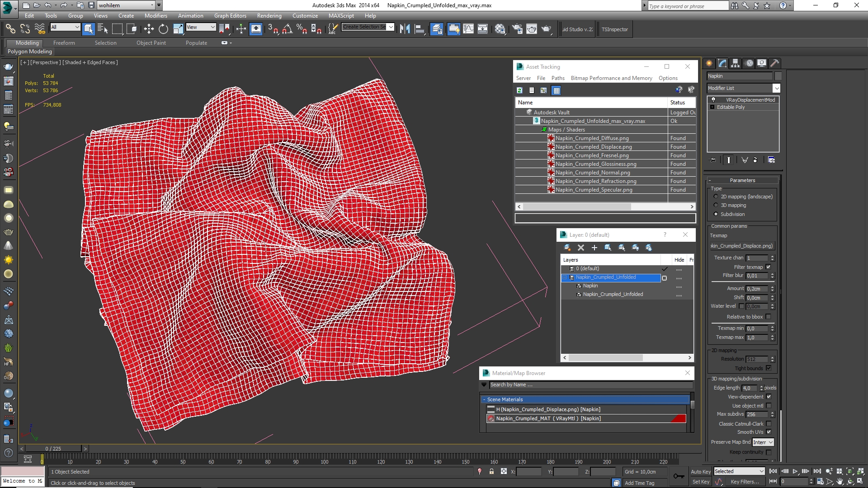Image resolution: width=868 pixels, height=488 pixels.
Task: Open Select by Name tool
Action: (103, 29)
